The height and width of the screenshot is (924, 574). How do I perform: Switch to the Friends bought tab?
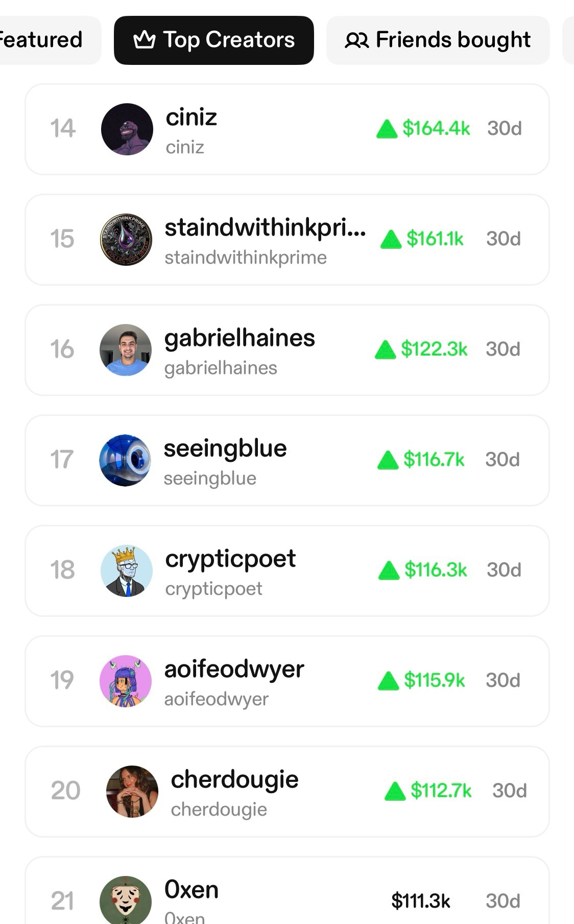click(x=438, y=40)
